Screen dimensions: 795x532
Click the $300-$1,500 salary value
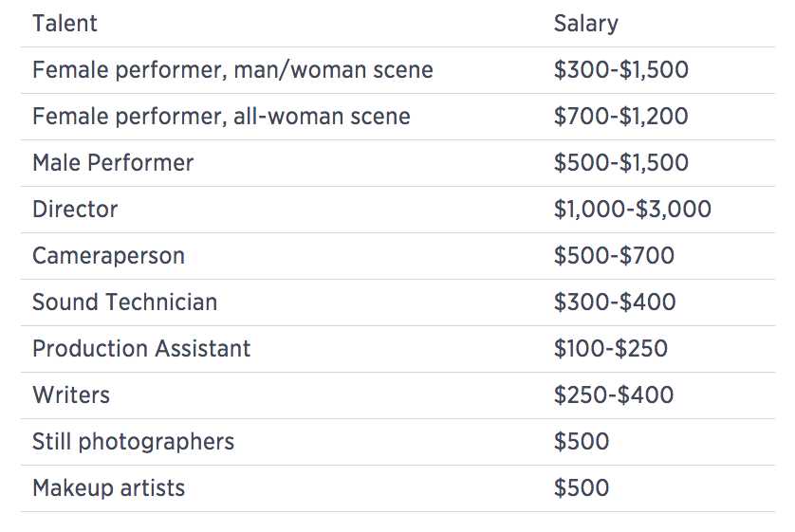click(x=621, y=70)
